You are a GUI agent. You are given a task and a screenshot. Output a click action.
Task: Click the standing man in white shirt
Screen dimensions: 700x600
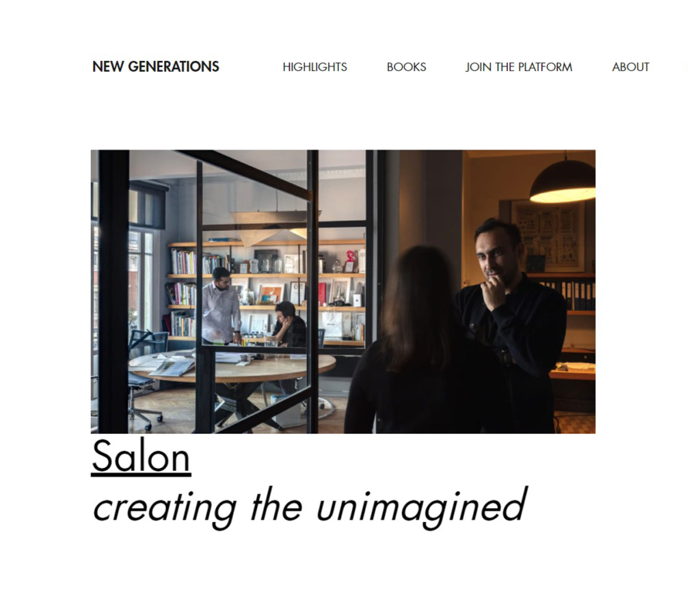219,307
